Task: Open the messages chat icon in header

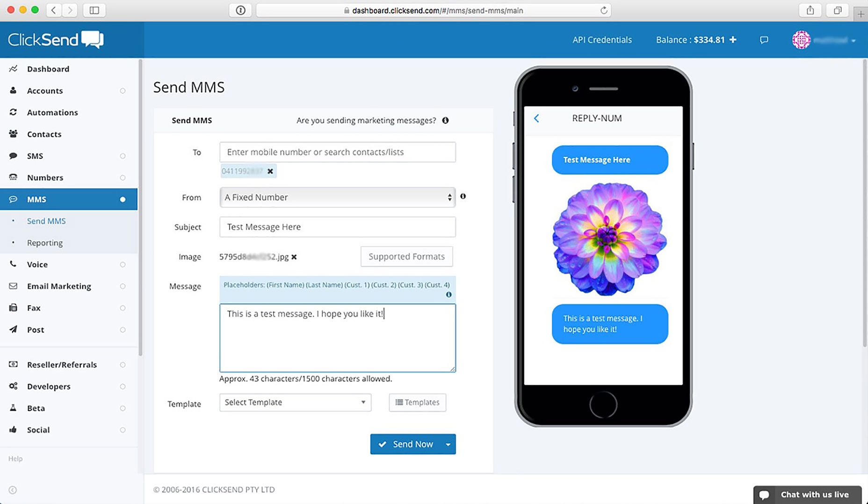Action: [x=764, y=40]
